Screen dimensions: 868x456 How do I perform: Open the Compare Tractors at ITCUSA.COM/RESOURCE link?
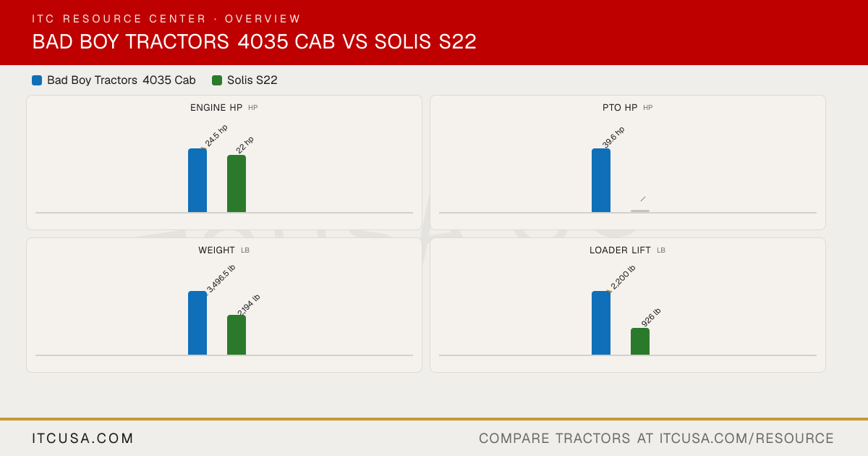click(656, 439)
